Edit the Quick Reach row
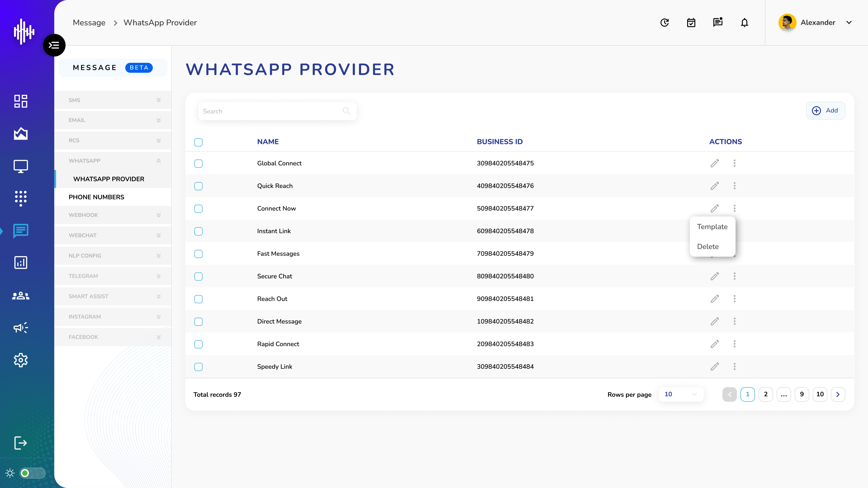The height and width of the screenshot is (488, 868). point(715,186)
